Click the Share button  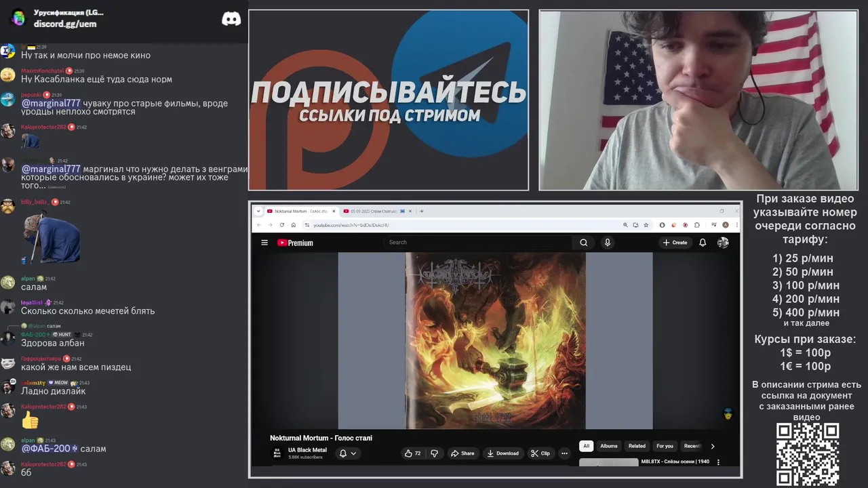pos(462,453)
